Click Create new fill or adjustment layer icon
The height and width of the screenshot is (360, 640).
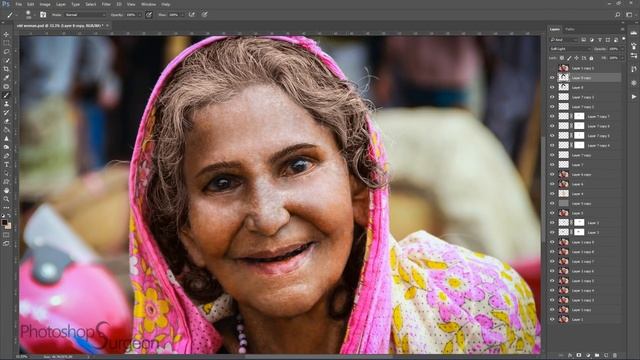(588, 355)
